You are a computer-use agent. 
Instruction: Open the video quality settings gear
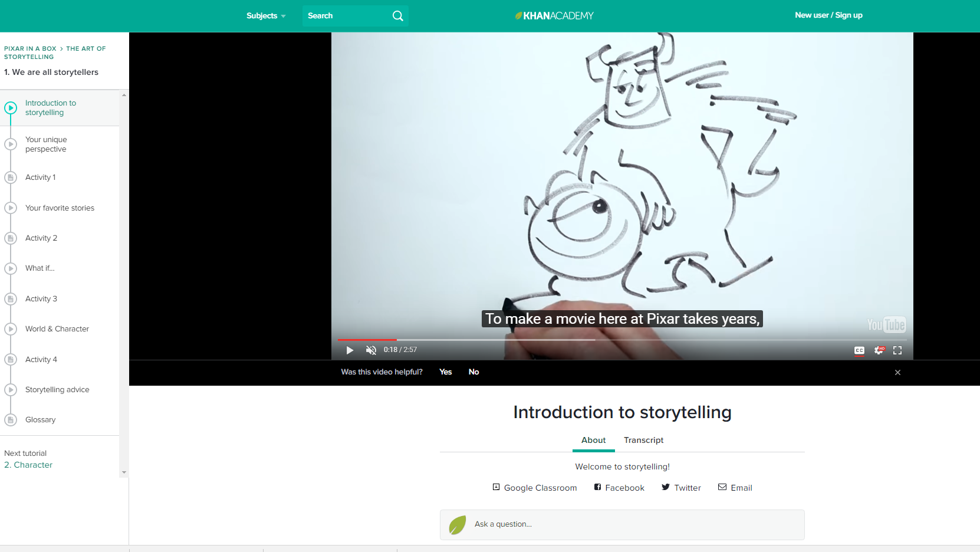click(879, 350)
